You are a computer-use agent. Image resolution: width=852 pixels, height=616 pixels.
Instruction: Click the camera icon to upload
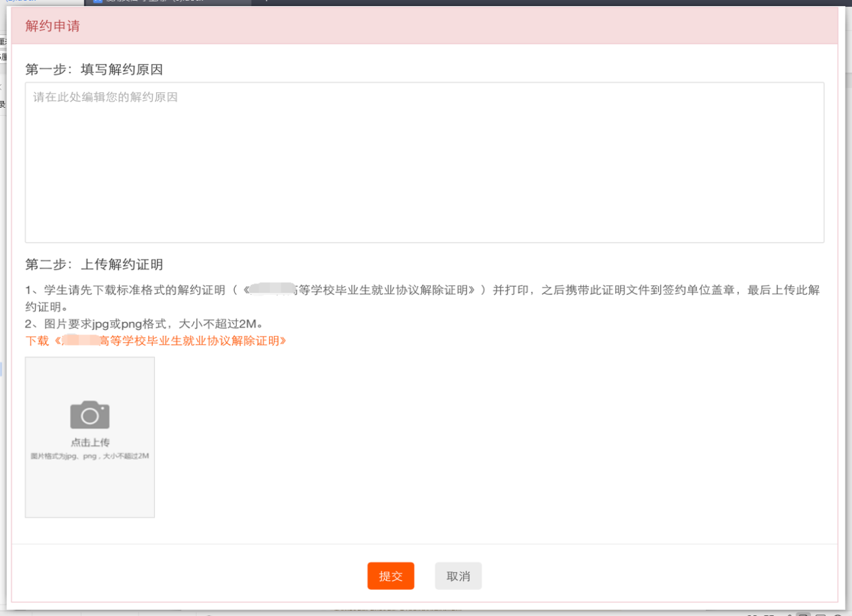[90, 415]
